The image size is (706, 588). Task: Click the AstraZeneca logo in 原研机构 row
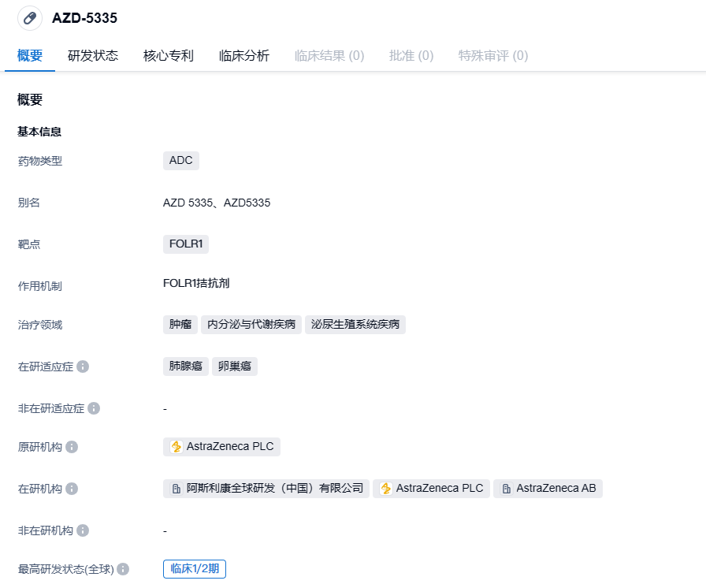tap(176, 447)
